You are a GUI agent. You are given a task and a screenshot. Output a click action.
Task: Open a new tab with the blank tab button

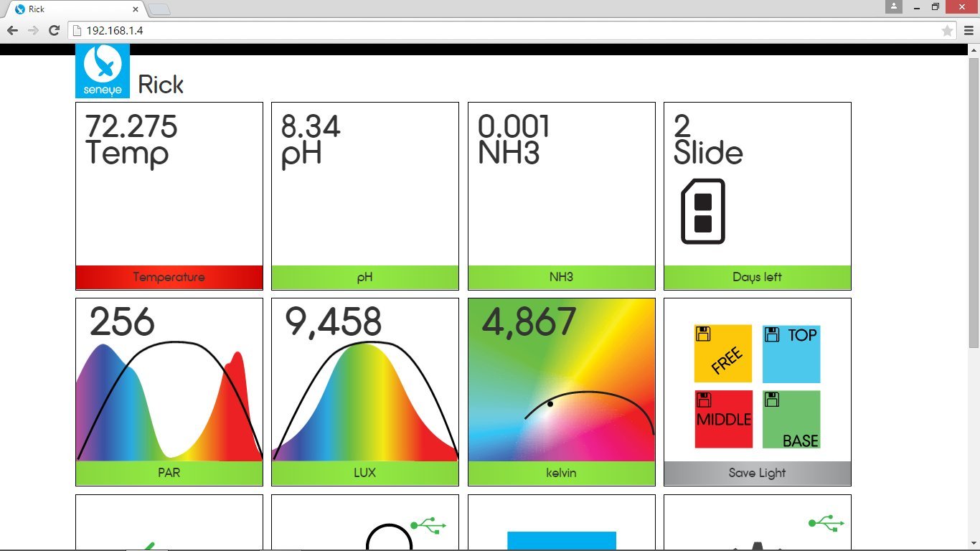point(159,9)
